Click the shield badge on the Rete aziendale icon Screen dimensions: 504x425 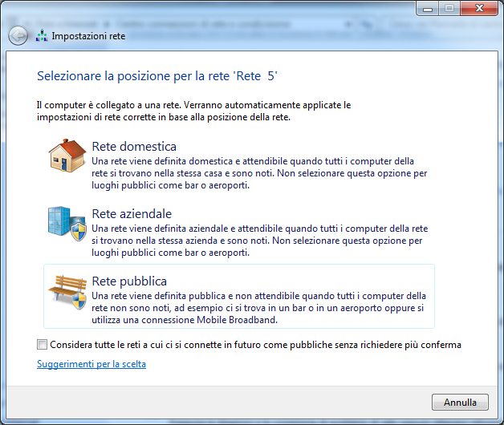click(79, 232)
